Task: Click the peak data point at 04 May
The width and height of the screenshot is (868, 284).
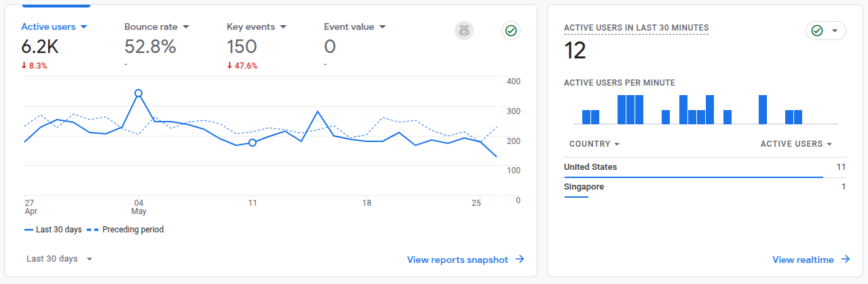Action: (138, 93)
